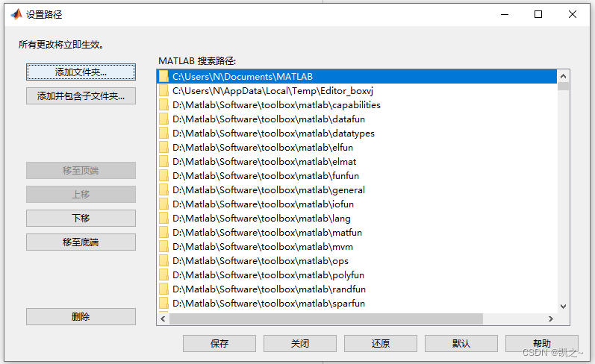Click folder icon beside iofun path
The height and width of the screenshot is (364, 595).
pyautogui.click(x=163, y=204)
